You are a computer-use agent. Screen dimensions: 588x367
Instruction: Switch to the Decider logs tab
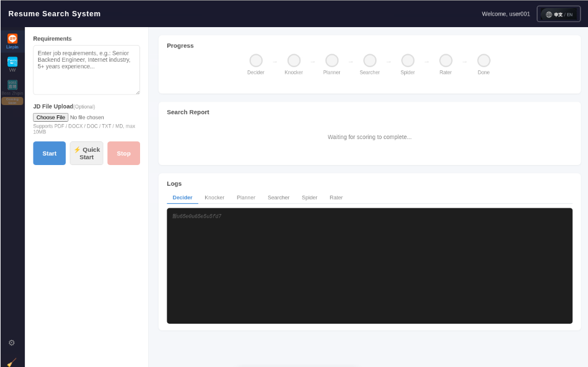[182, 197]
